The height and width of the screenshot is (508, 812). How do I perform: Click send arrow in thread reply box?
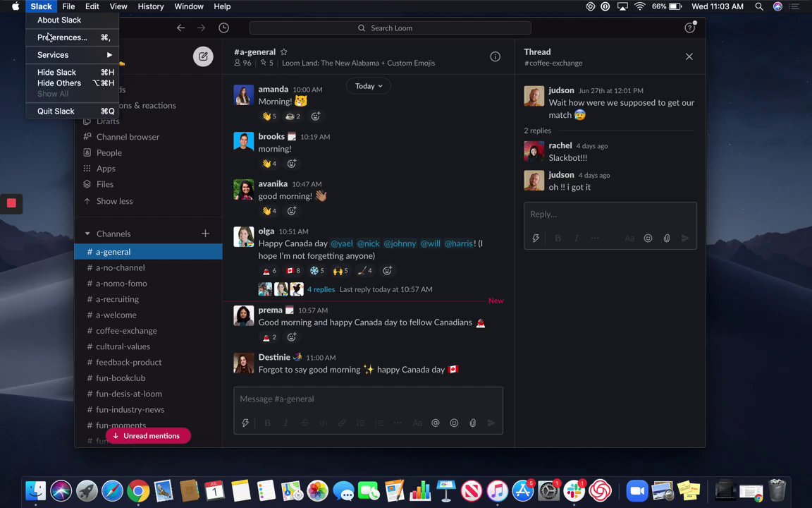pyautogui.click(x=685, y=238)
